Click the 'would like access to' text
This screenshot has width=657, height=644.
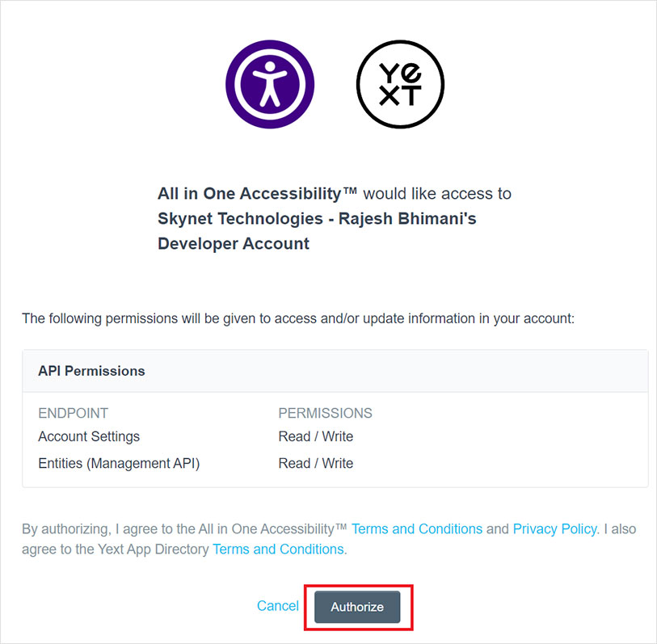(437, 194)
